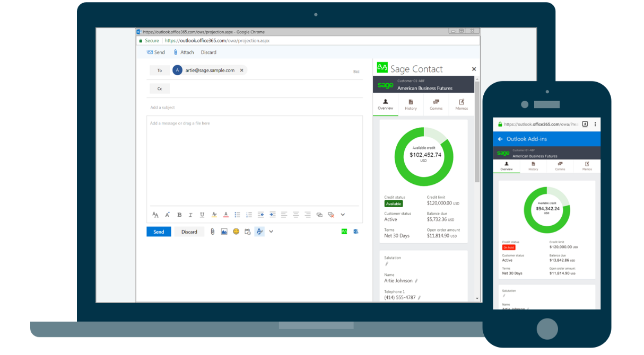The width and height of the screenshot is (644, 355).
Task: Open the Memos tab in Sage Contact pane
Action: click(462, 104)
